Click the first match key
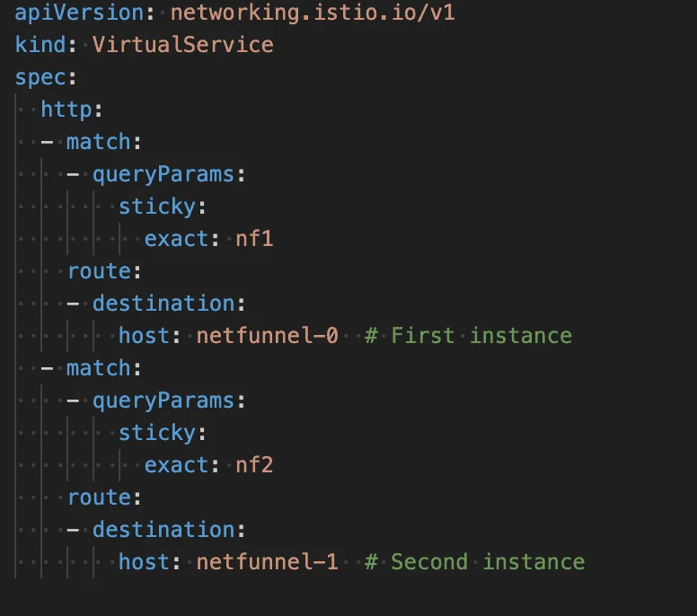 click(x=98, y=142)
